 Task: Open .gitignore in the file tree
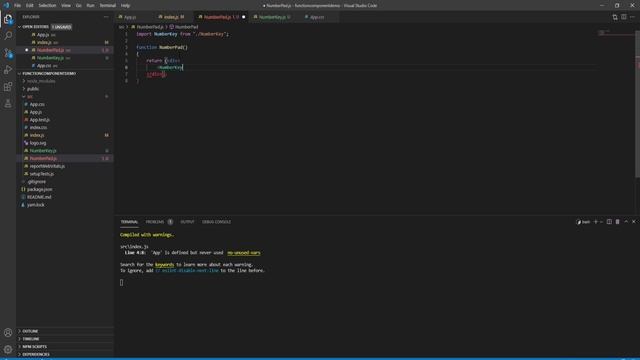point(36,182)
